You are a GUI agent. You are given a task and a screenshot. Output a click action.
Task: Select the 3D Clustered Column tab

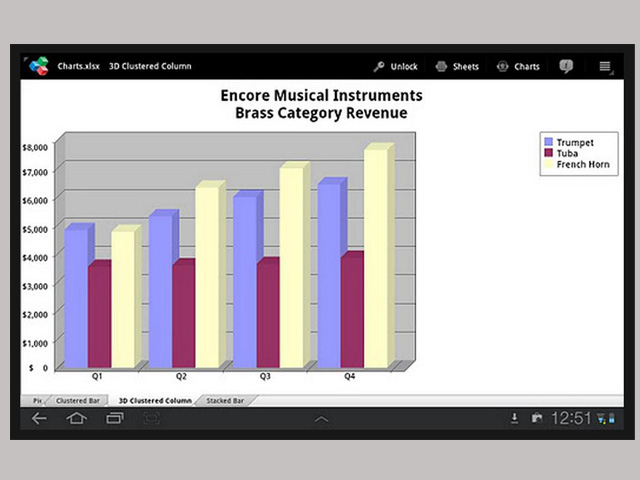[153, 400]
